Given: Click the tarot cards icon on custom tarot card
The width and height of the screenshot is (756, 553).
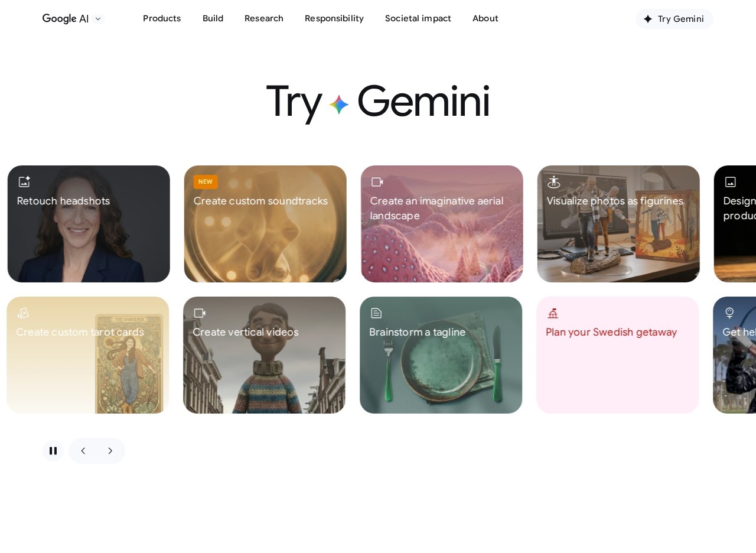Looking at the screenshot, I should (23, 313).
